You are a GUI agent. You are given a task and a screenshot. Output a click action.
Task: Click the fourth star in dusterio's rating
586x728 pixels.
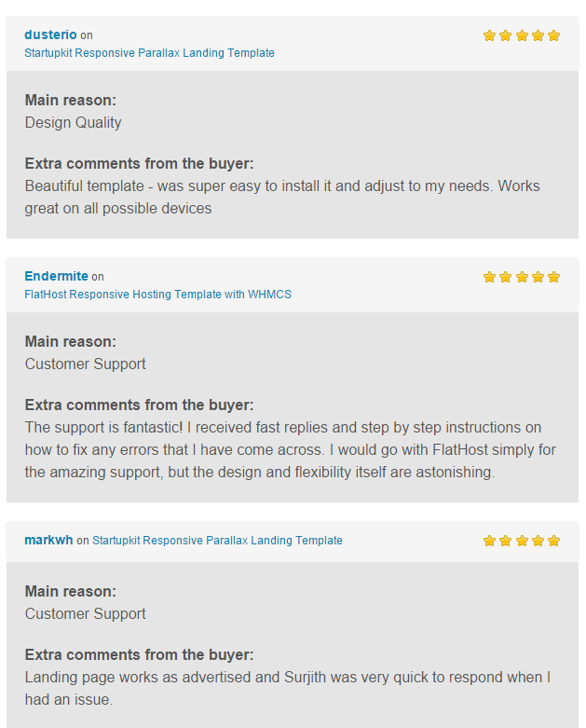coord(538,35)
